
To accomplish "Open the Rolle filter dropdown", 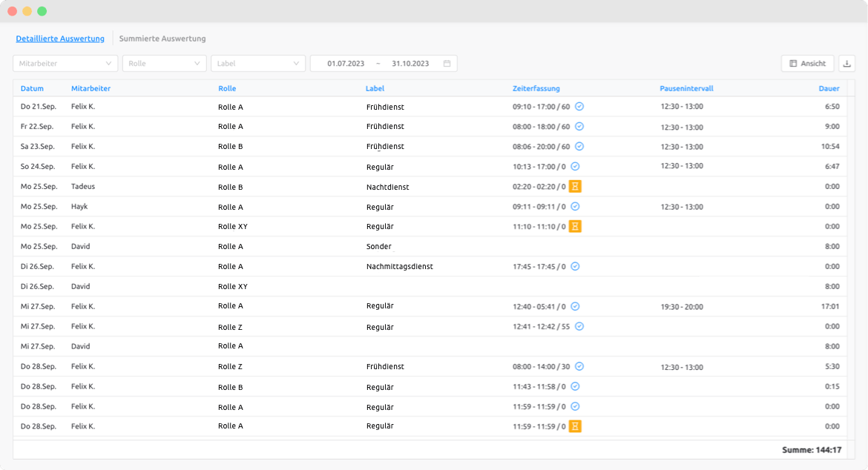I will [165, 64].
